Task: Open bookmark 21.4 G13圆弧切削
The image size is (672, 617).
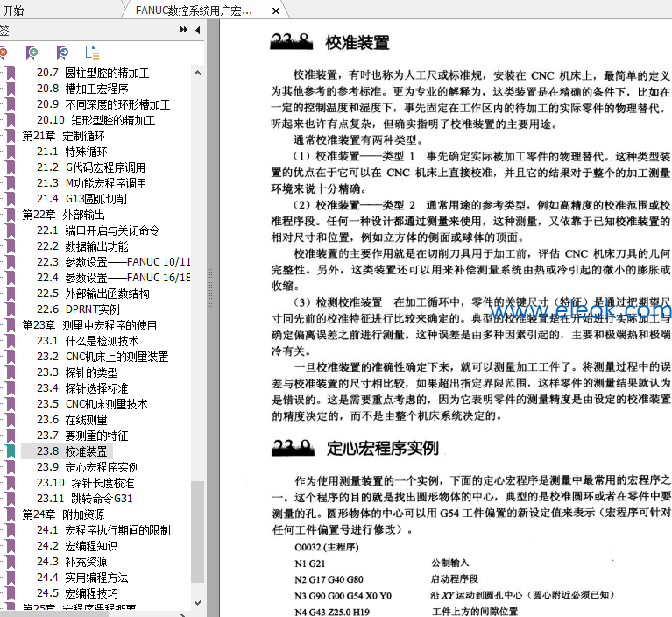Action: tap(81, 199)
